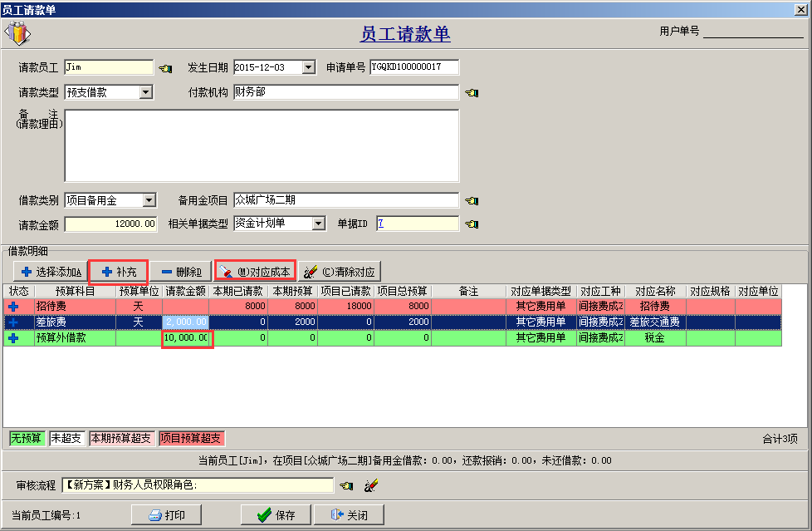Open the 请款员工 lookup hand icon

pyautogui.click(x=164, y=67)
